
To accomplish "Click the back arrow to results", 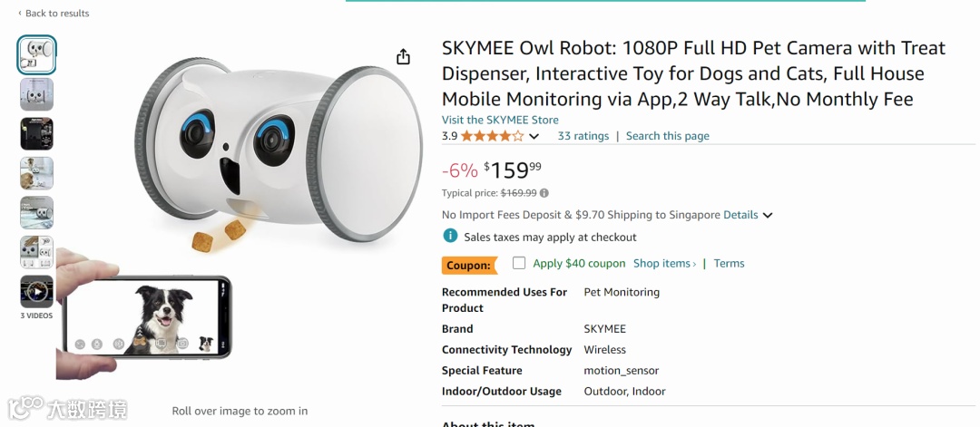I will (20, 14).
